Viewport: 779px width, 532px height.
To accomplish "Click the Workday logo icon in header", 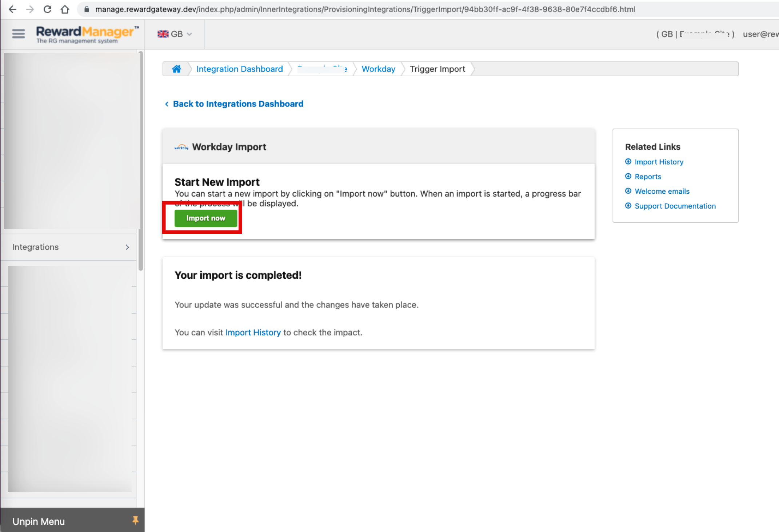I will pyautogui.click(x=181, y=147).
